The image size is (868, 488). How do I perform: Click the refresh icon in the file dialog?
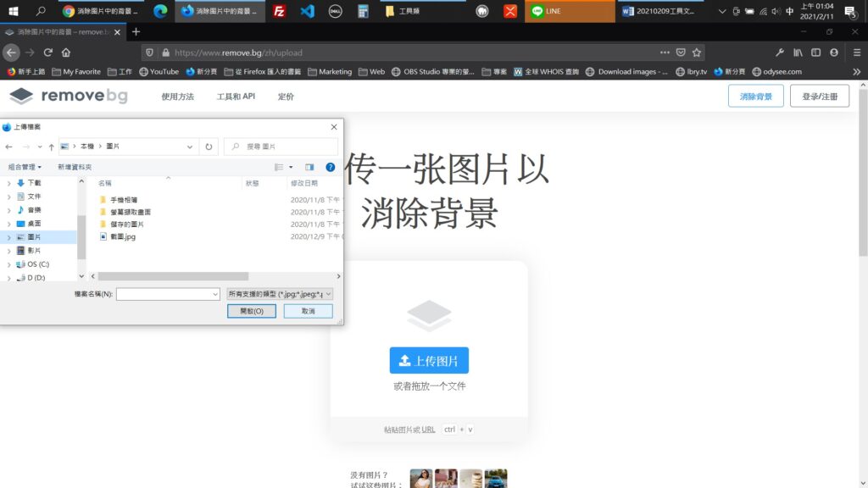209,147
